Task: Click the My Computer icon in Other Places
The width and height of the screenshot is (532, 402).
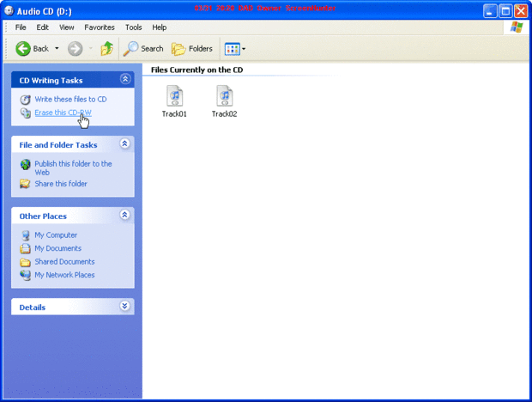Action: (26, 235)
